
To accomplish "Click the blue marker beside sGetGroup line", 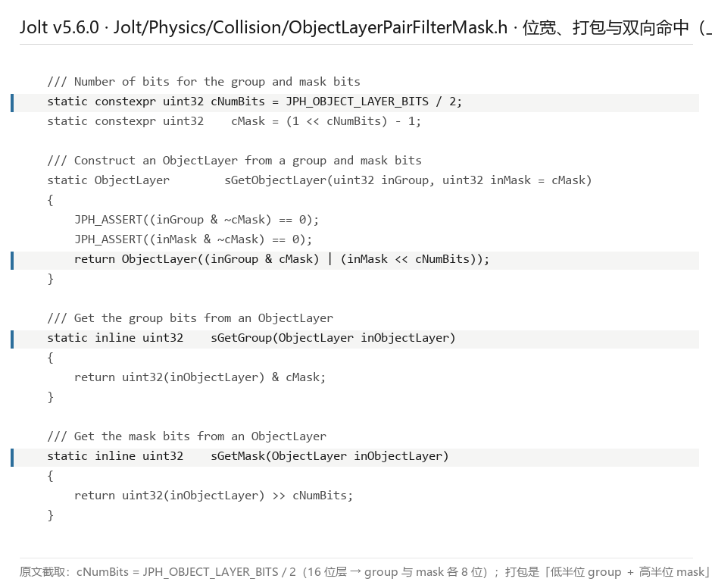I will click(12, 339).
